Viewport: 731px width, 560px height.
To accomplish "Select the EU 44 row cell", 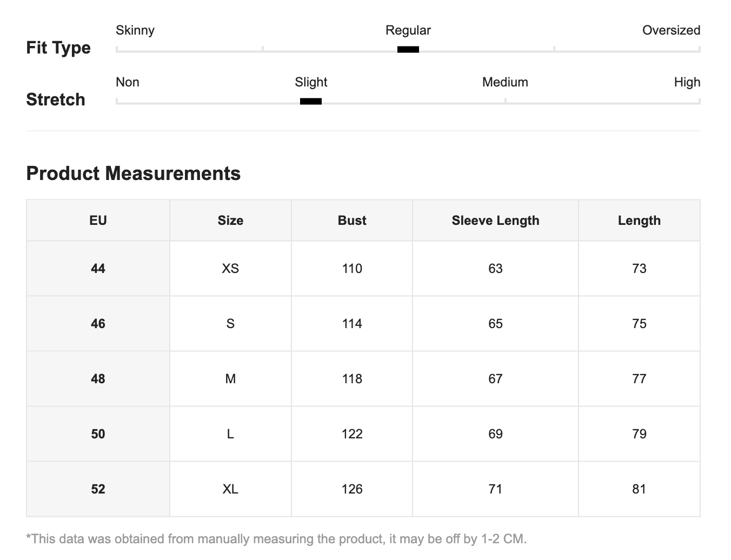I will point(98,269).
